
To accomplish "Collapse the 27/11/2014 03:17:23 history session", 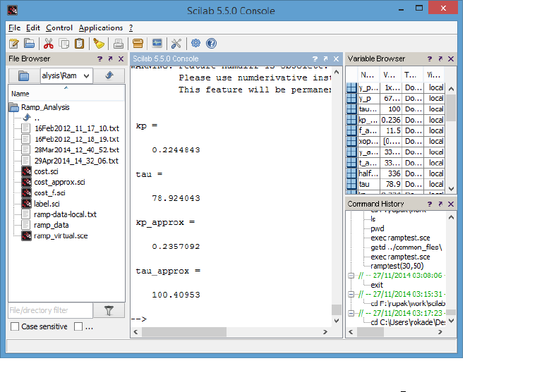I will click(x=351, y=313).
